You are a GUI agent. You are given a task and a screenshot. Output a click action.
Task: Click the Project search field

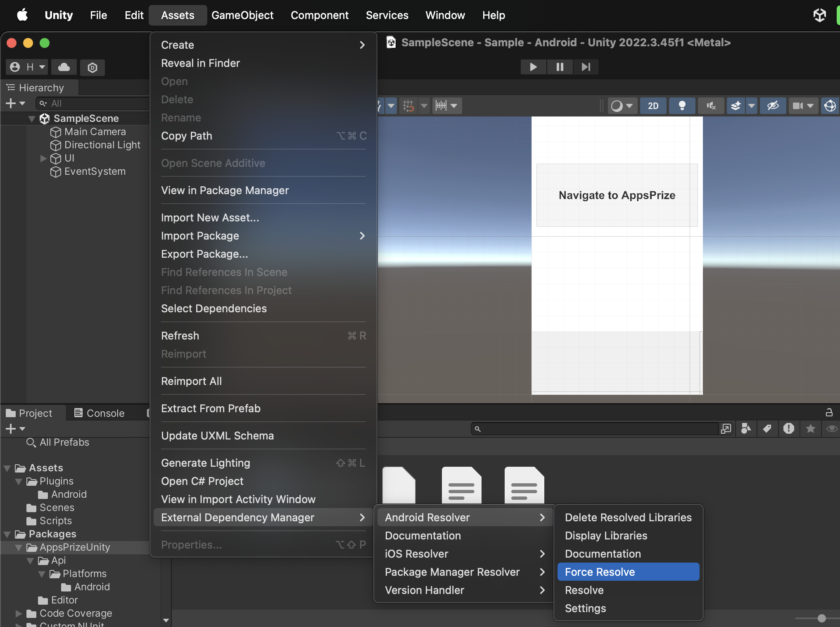point(595,429)
